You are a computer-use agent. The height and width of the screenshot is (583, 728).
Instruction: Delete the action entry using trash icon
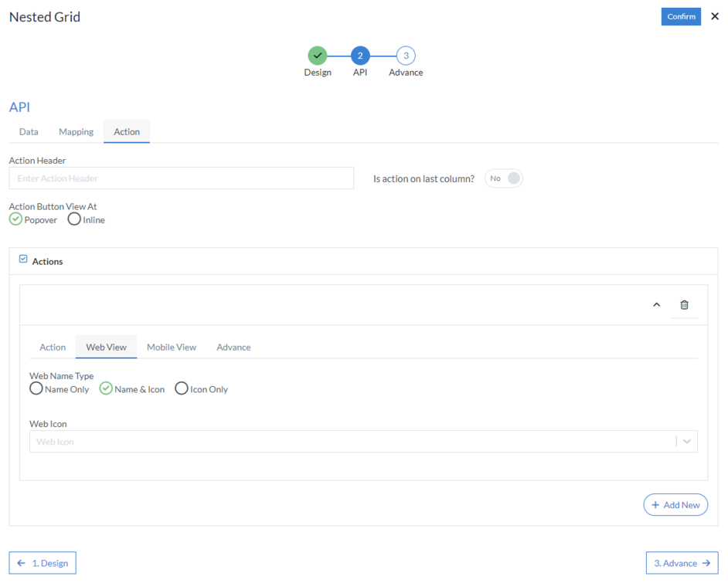coord(684,304)
